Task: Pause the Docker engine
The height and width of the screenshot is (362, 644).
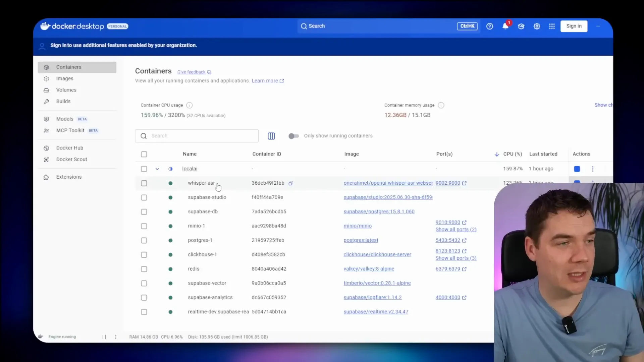Action: [x=104, y=337]
